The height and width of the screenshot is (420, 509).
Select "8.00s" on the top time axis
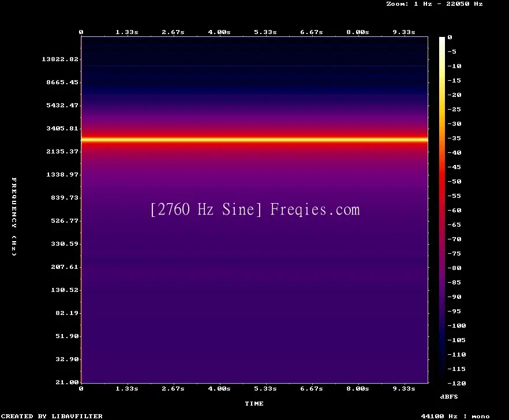pos(357,32)
